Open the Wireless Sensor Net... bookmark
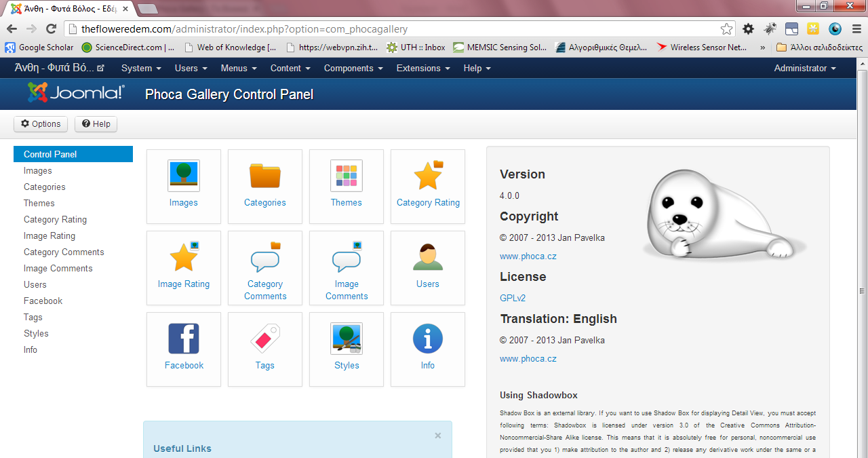The width and height of the screenshot is (868, 458). pos(702,47)
